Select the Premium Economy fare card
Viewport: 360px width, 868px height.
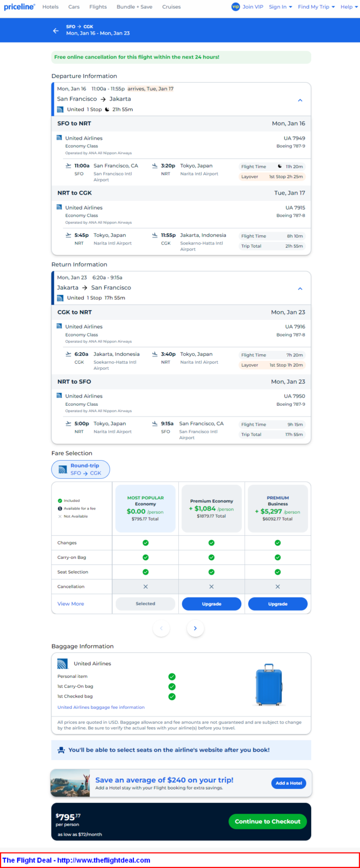pos(212,508)
